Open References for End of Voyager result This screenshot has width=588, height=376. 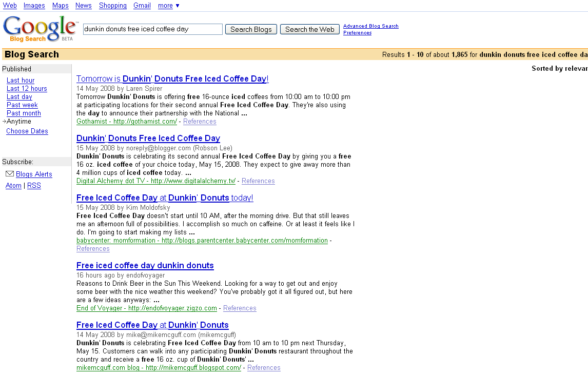(240, 308)
